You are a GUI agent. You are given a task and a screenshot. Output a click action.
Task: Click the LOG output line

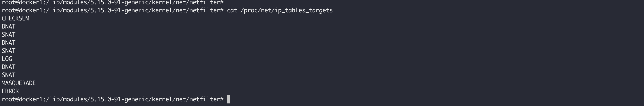pyautogui.click(x=7, y=59)
